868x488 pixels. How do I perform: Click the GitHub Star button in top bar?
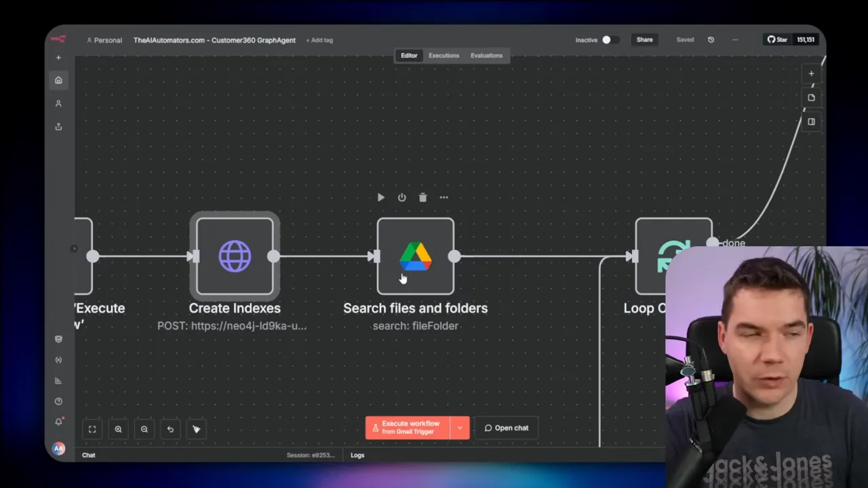tap(777, 39)
